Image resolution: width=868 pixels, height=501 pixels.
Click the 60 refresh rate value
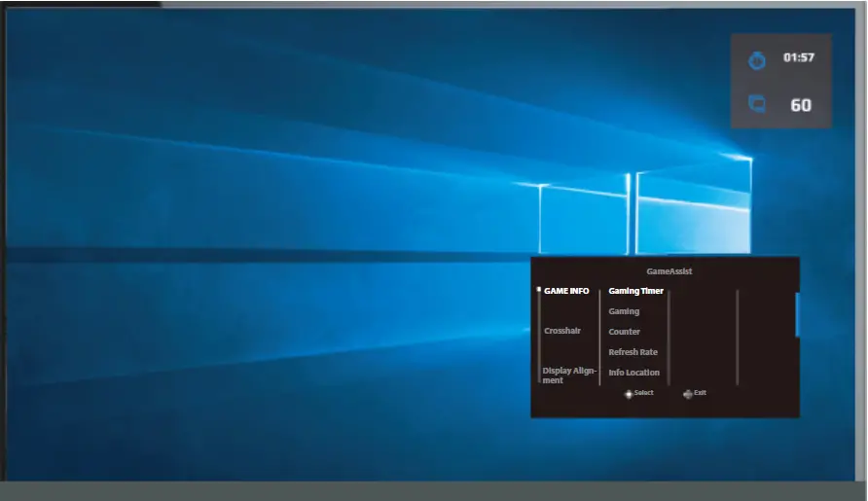[801, 105]
